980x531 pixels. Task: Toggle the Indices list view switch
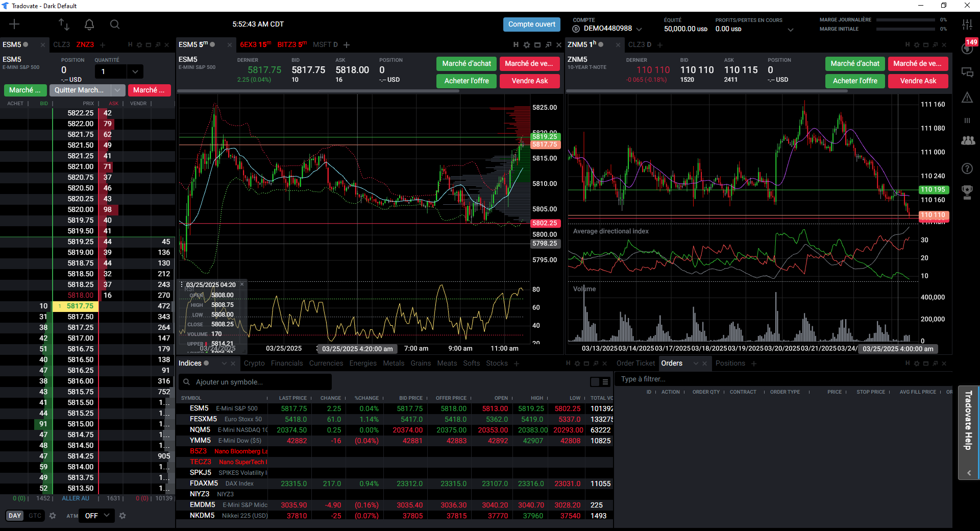(x=600, y=382)
